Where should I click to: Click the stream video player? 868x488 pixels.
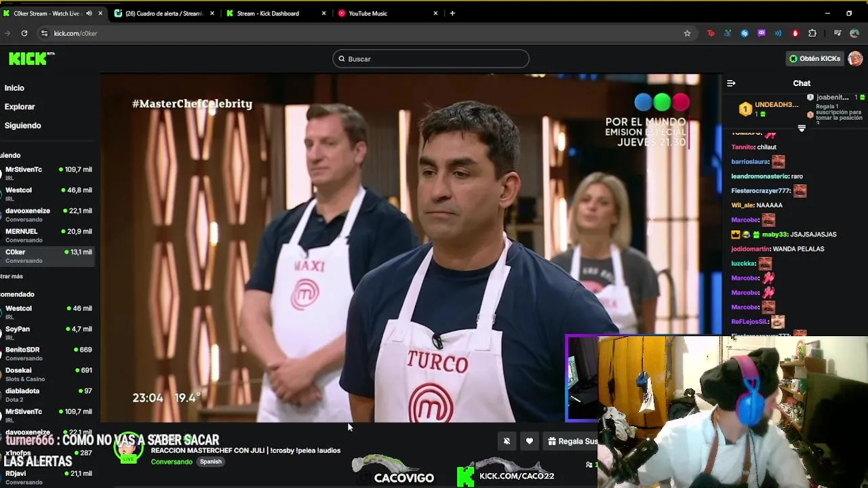click(x=410, y=247)
